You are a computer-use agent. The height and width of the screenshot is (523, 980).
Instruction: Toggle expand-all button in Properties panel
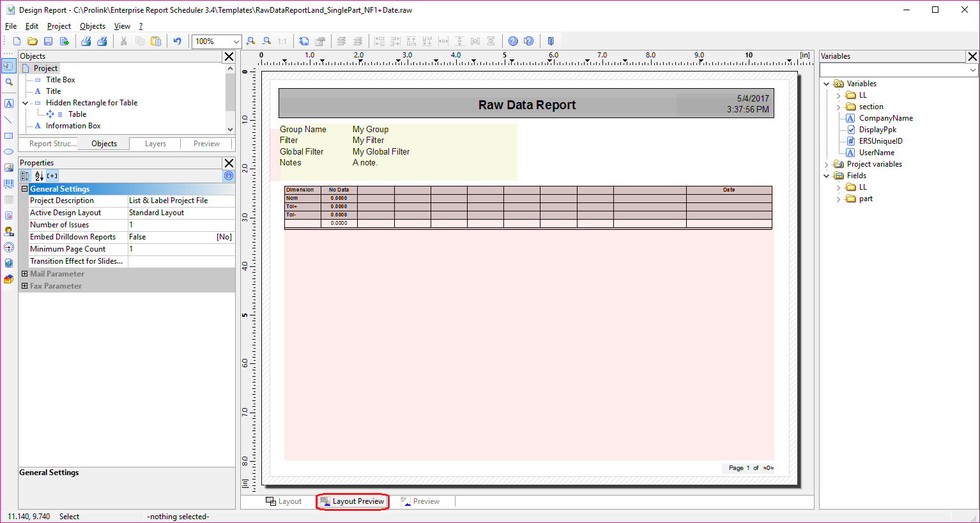click(52, 176)
